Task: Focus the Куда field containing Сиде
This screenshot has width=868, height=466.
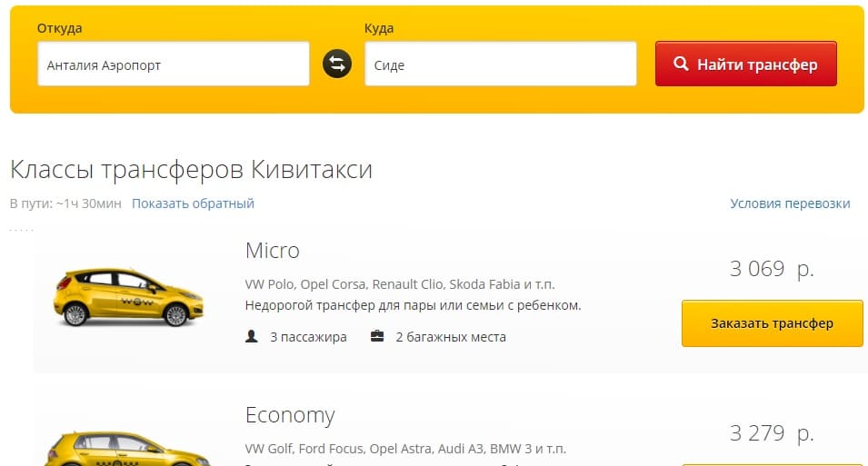Action: 501,64
